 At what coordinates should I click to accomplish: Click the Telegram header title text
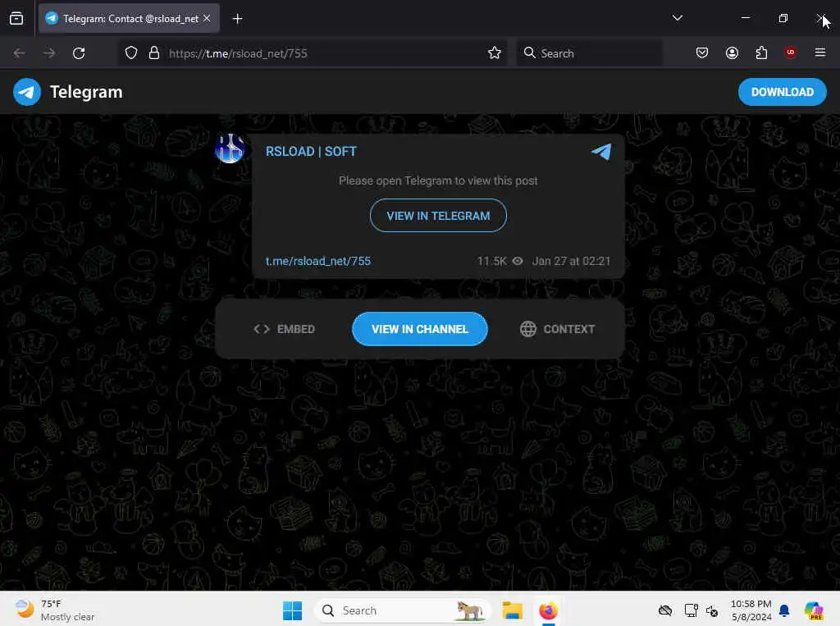[86, 92]
